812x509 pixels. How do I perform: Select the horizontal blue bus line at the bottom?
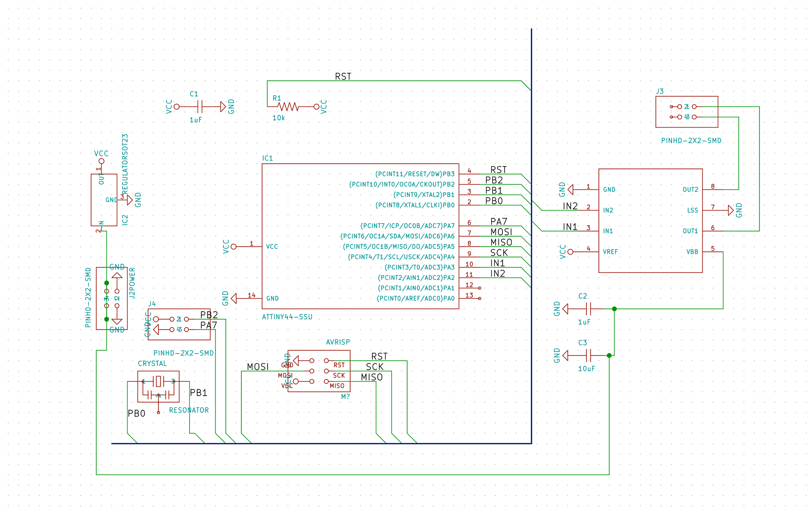(x=322, y=443)
